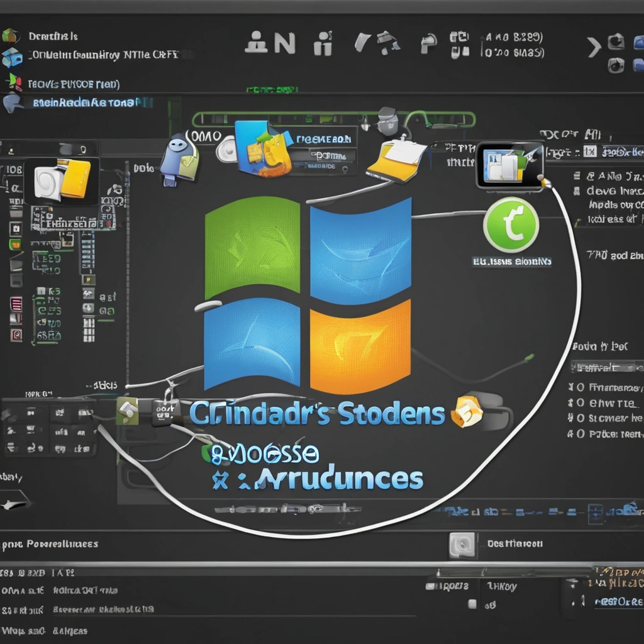Click the large four-color Windows logo

click(x=308, y=295)
